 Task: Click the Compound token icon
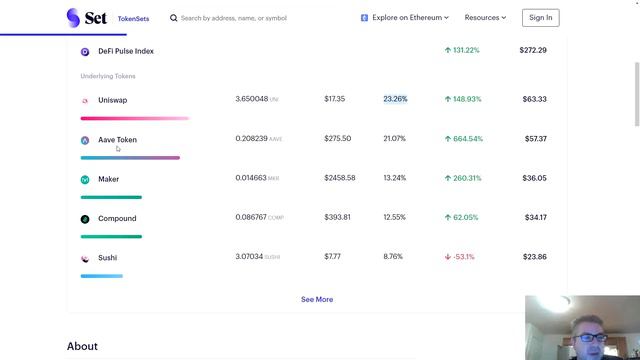click(85, 219)
